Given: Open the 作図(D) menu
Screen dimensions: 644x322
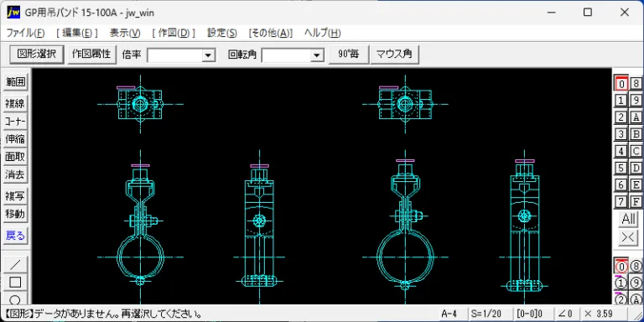Looking at the screenshot, I should [x=174, y=33].
